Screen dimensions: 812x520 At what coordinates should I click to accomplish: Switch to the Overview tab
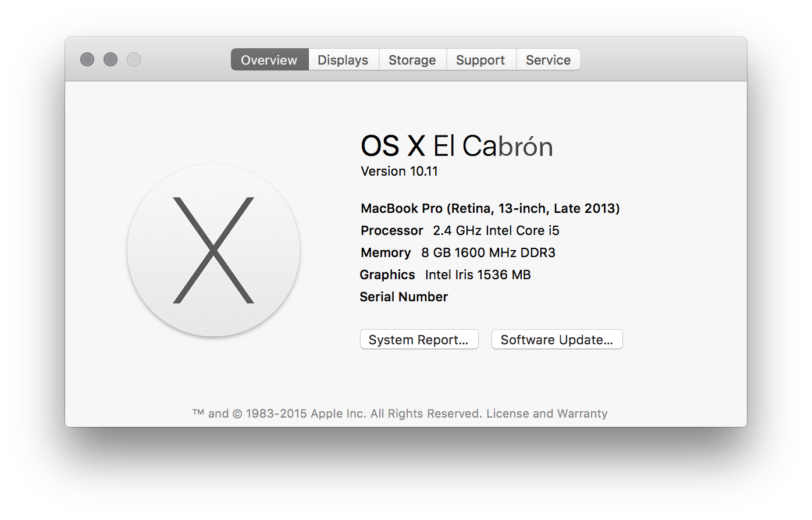pyautogui.click(x=269, y=60)
